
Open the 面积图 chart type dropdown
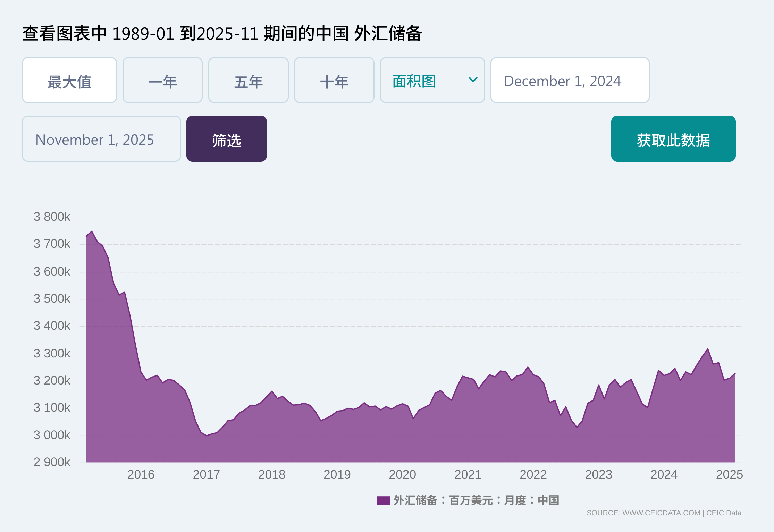427,81
